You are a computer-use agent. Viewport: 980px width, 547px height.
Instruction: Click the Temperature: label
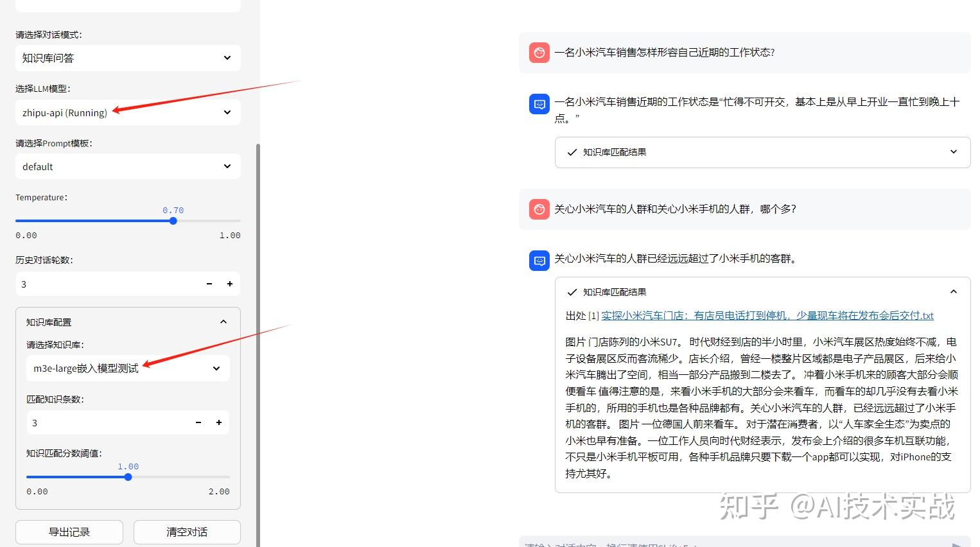pos(42,197)
